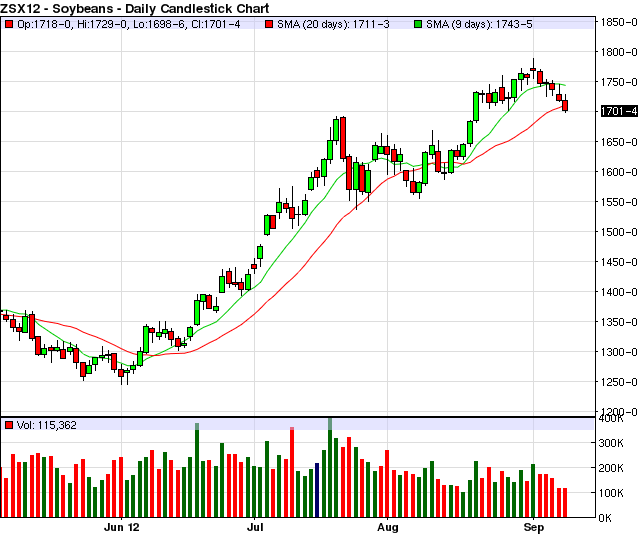Click the tall red candle at the July peak
The image size is (640, 536).
[x=343, y=138]
